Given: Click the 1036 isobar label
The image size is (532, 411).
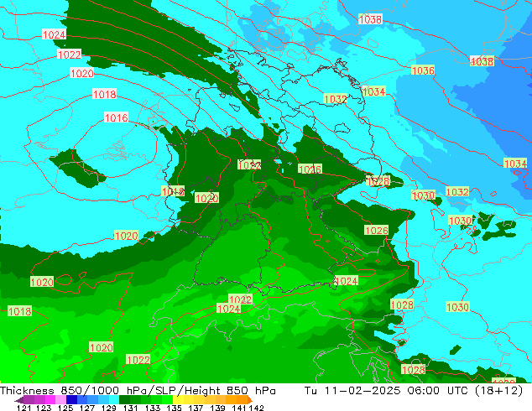Looking at the screenshot, I should 423,70.
